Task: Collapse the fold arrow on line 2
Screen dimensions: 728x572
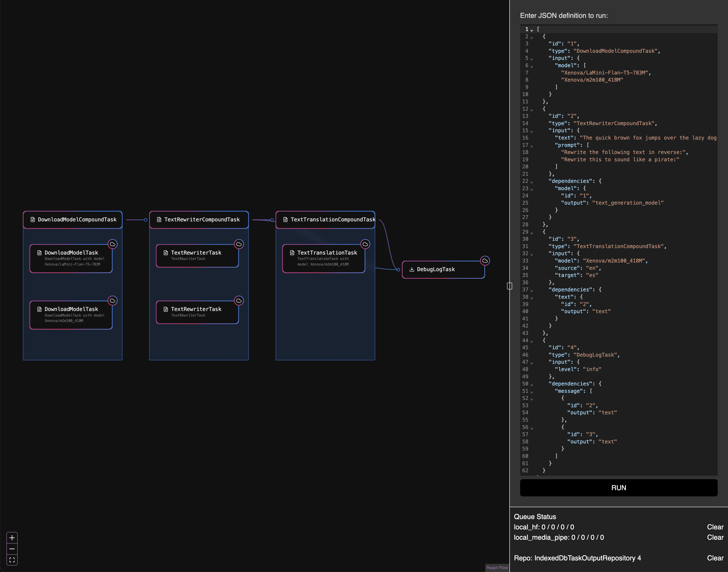Action: click(x=532, y=37)
